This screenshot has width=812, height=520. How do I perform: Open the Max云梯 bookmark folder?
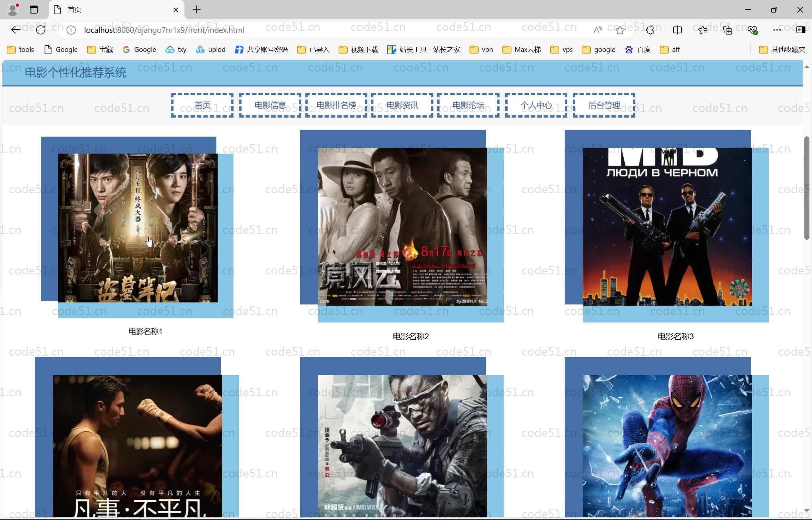coord(522,50)
